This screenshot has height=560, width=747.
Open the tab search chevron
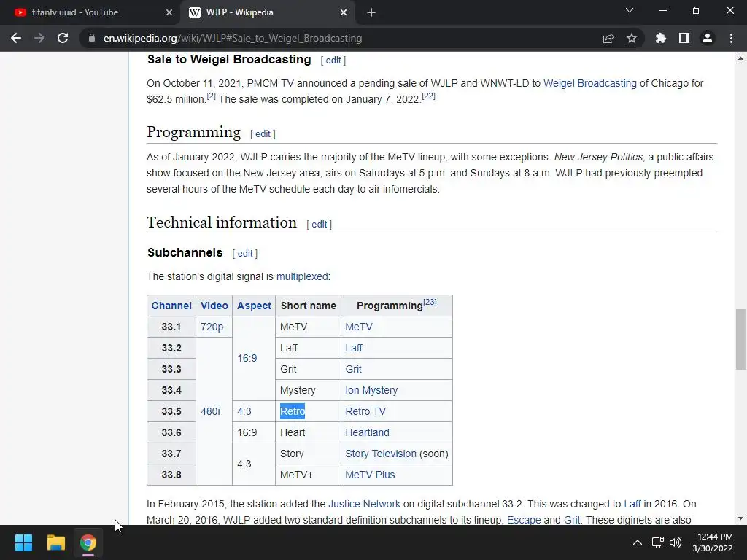[630, 10]
